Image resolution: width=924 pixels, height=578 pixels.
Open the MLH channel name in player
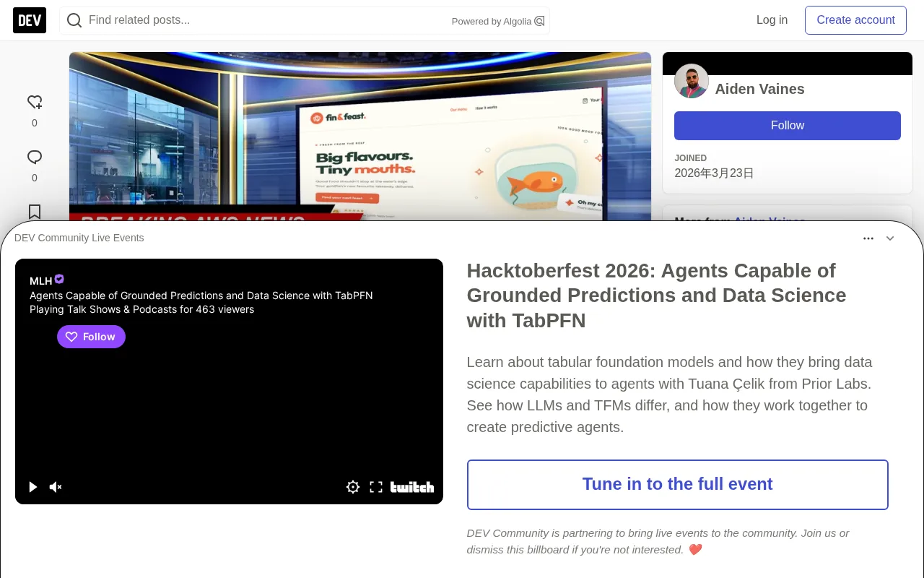(41, 280)
